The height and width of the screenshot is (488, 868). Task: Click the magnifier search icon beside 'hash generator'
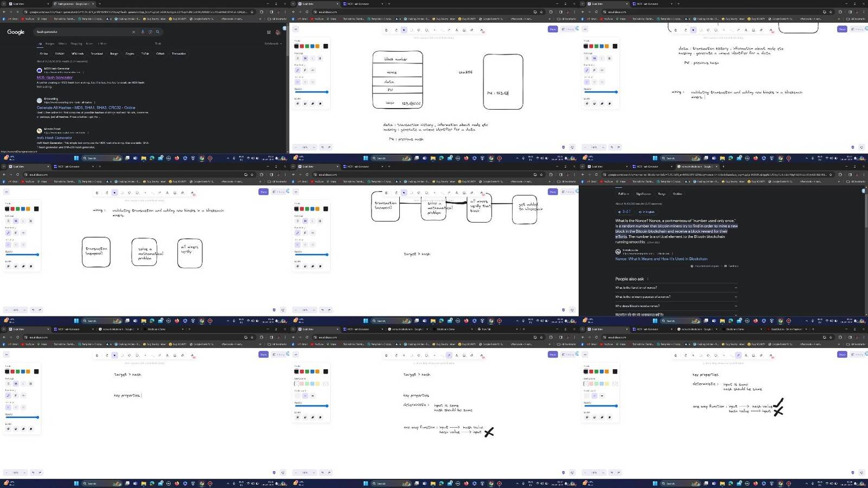(158, 32)
